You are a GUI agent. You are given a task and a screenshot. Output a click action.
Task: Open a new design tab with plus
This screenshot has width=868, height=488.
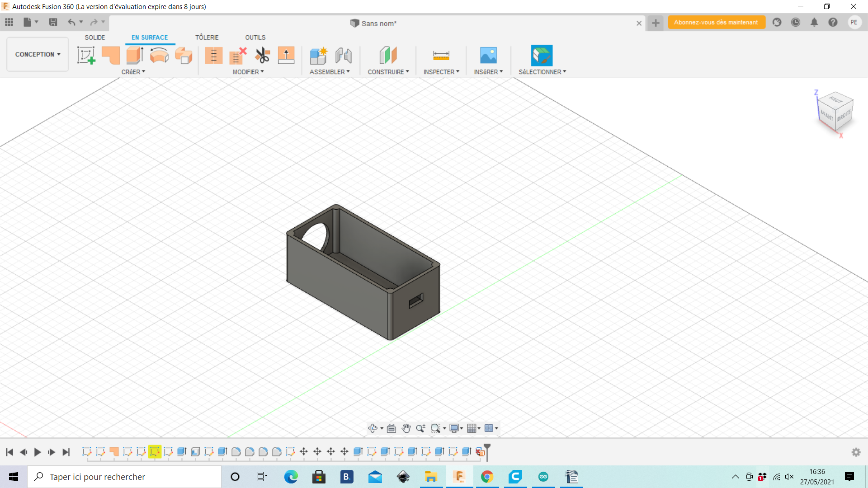656,23
